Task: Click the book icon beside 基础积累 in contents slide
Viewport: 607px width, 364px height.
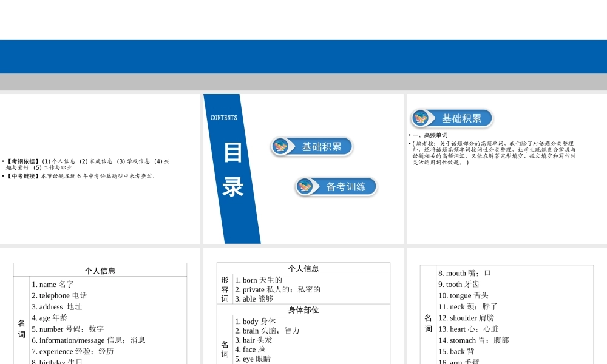Action: click(x=280, y=147)
